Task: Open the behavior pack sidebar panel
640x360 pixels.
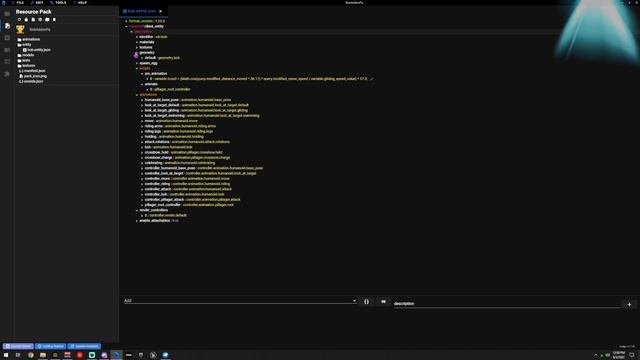Action: point(7,13)
